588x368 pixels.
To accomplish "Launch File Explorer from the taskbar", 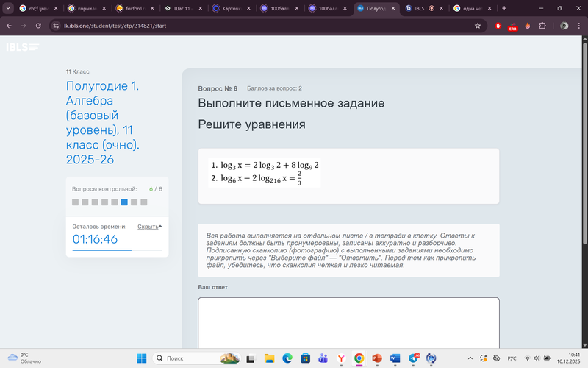I will (268, 358).
